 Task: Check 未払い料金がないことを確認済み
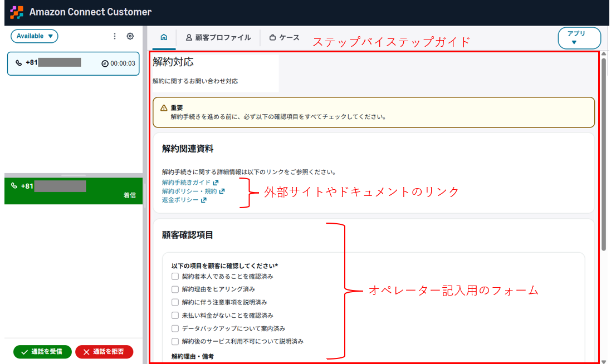175,316
